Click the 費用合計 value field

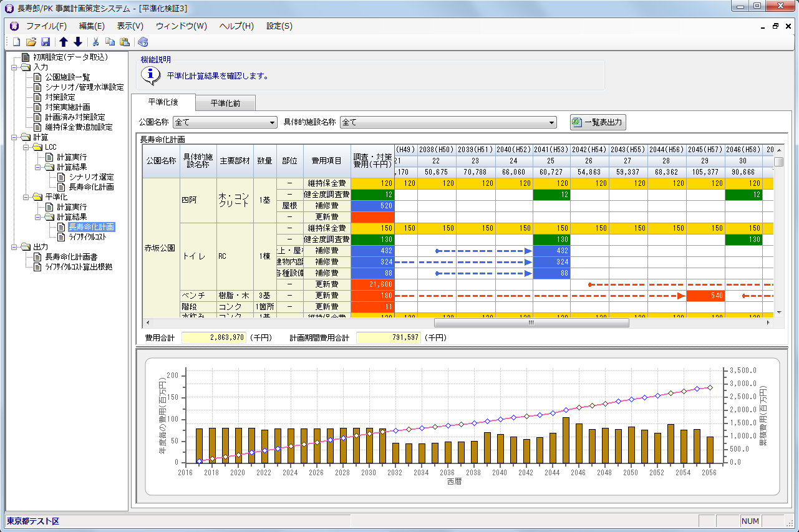point(214,337)
